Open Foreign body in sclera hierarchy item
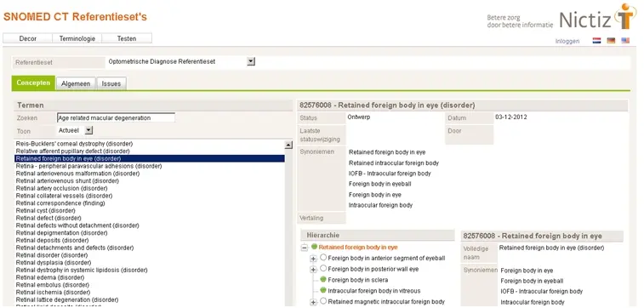This screenshot has height=308, width=644. coord(358,280)
